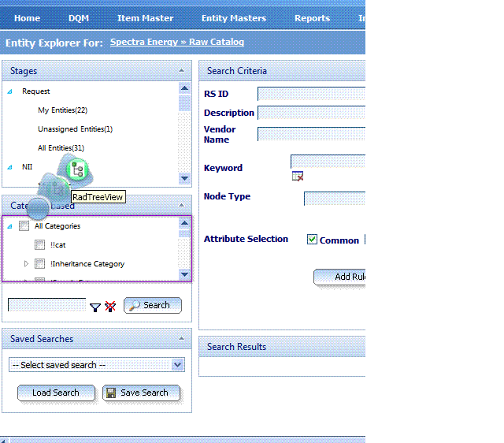The width and height of the screenshot is (504, 443).
Task: Uncheck the Common attribute checkbox
Action: click(x=312, y=240)
